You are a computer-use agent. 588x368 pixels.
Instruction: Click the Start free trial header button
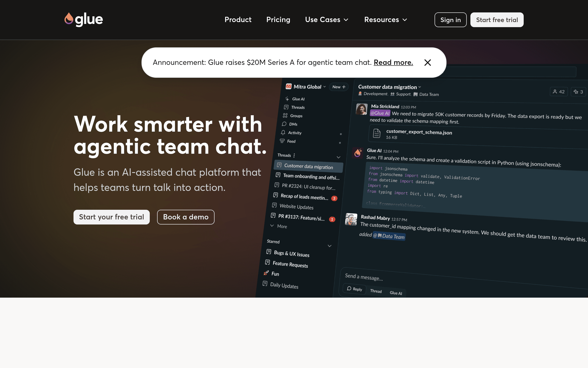pos(497,20)
